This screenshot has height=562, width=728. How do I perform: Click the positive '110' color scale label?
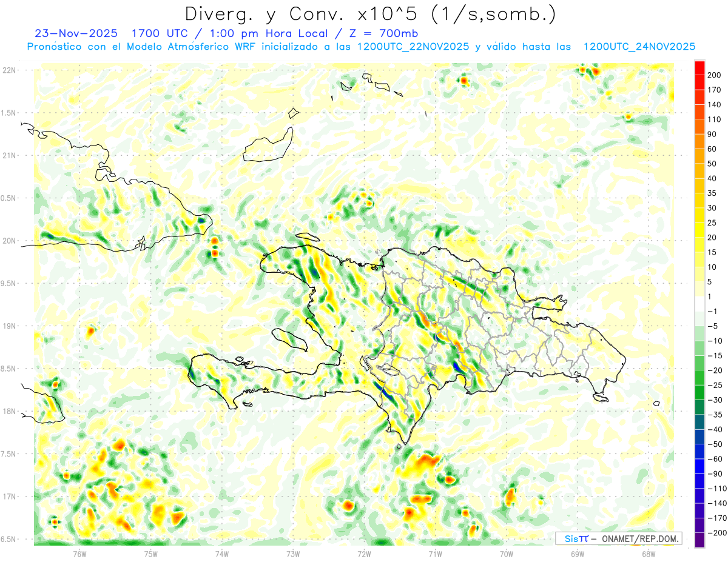pos(715,119)
